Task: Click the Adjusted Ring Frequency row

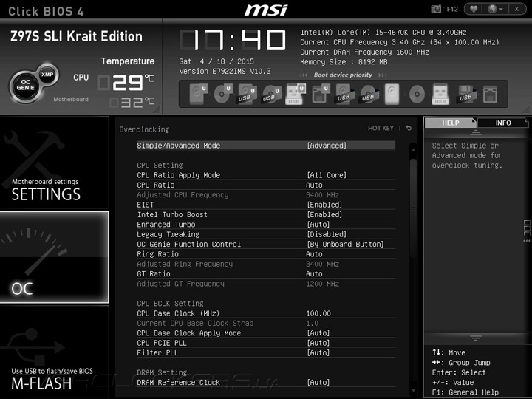Action: tap(266, 264)
